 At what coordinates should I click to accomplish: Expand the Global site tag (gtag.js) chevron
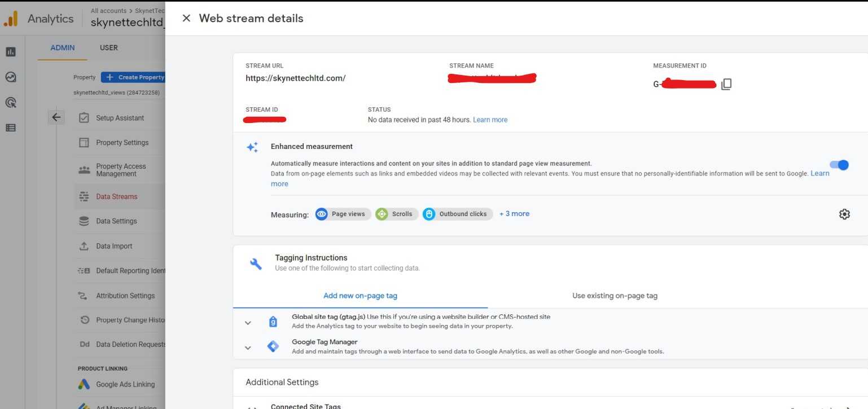248,323
